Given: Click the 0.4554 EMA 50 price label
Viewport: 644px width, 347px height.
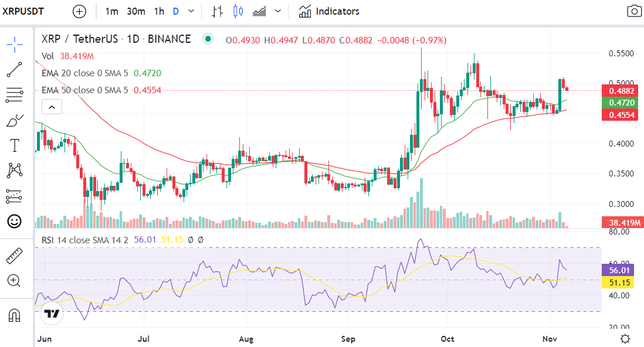Looking at the screenshot, I should click(620, 115).
